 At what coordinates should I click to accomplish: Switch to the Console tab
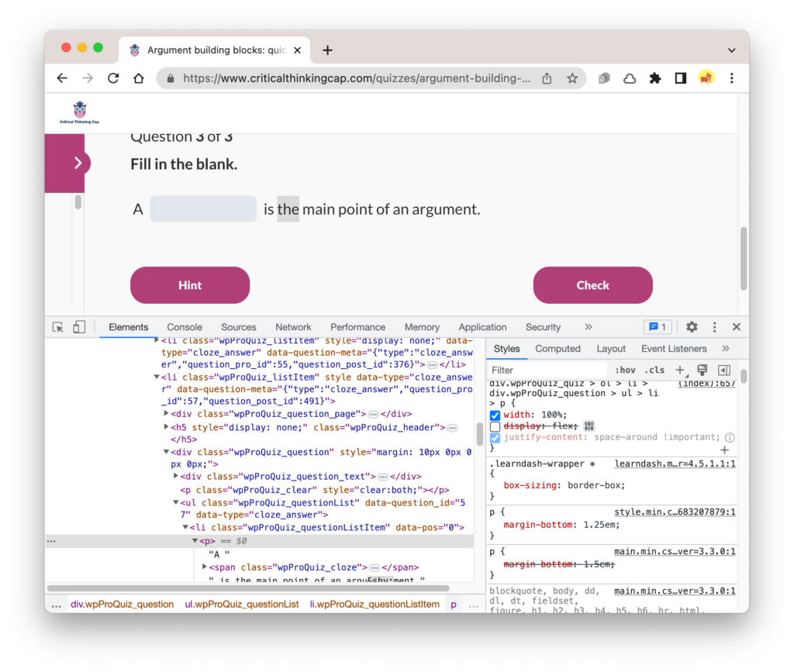(185, 327)
